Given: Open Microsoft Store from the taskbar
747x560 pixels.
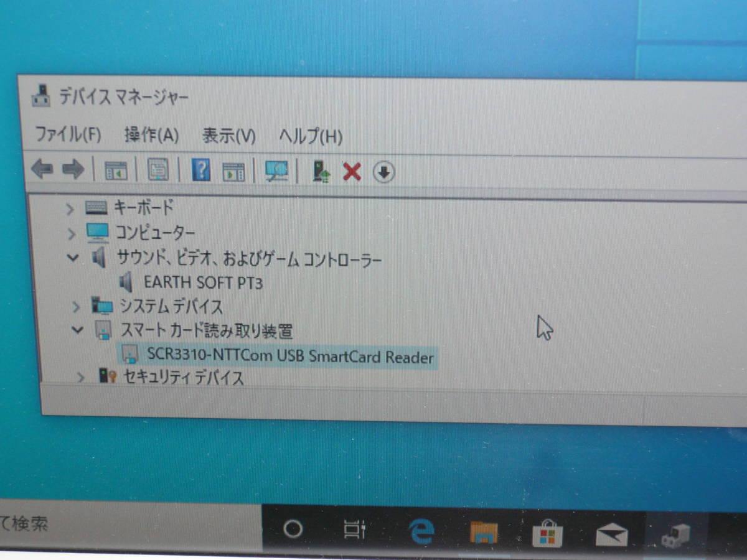Looking at the screenshot, I should [547, 533].
